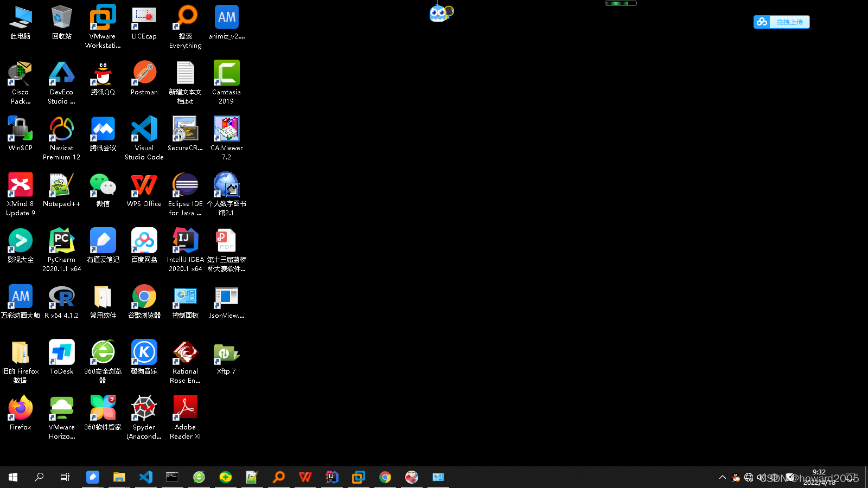Launch R x64 4.1.2

62,301
